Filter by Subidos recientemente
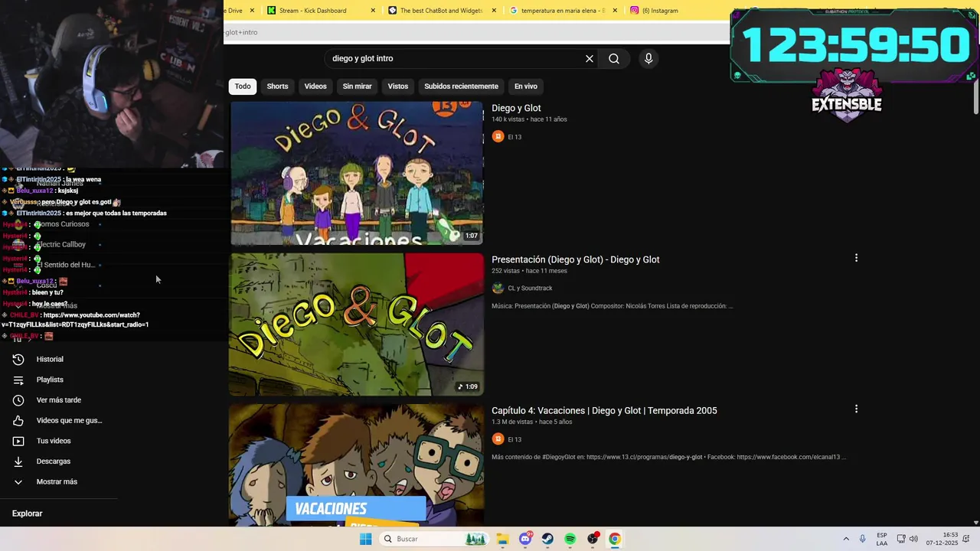 [461, 86]
